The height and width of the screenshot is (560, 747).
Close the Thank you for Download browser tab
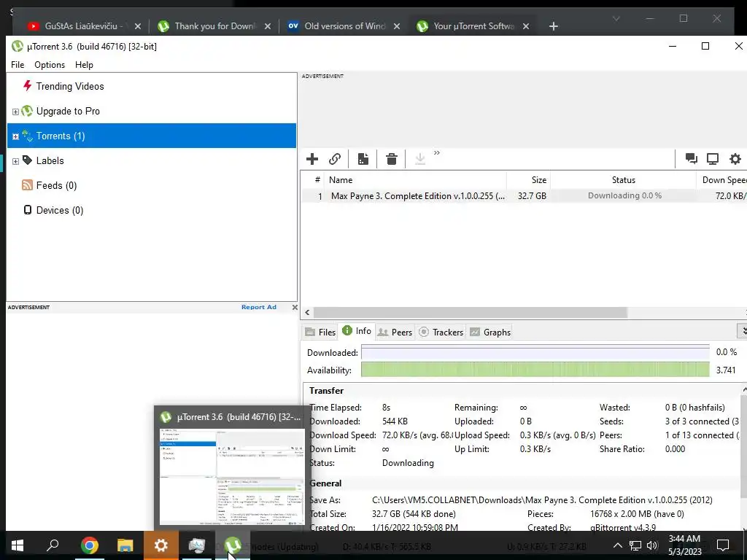(267, 26)
